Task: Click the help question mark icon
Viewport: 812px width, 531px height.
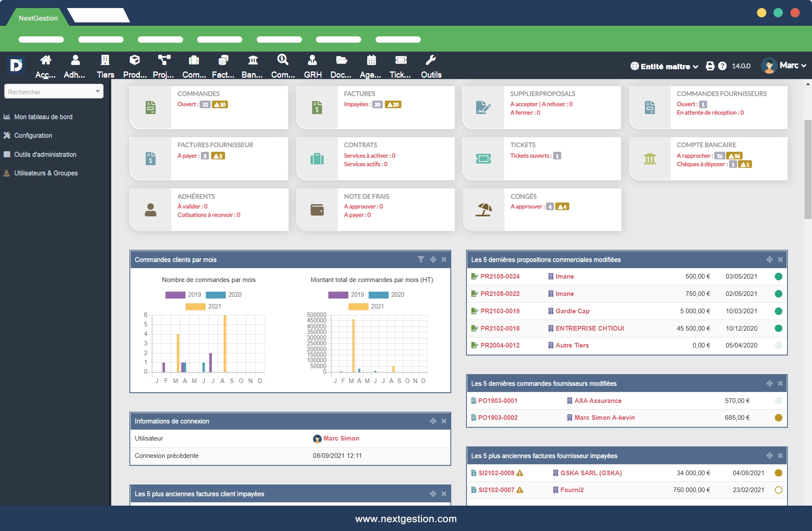Action: pos(722,66)
